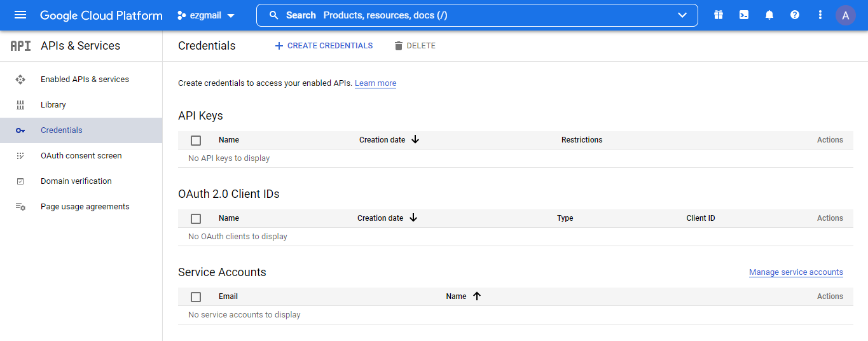Viewport: 868px width, 341px height.
Task: Click the No service accounts to display text
Action: tap(244, 315)
